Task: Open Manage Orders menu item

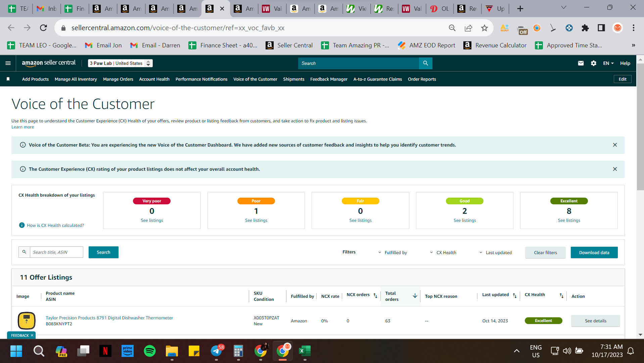Action: pos(118,79)
